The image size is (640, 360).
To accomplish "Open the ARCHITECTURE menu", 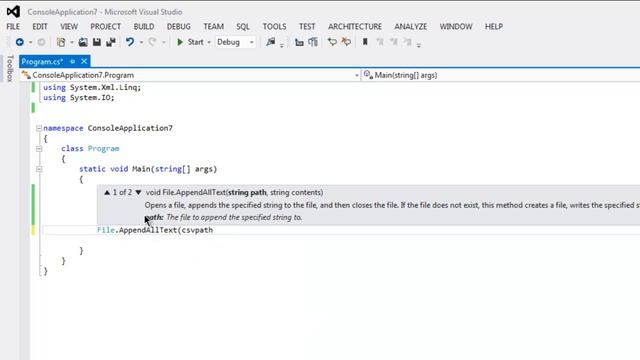I will point(355,27).
